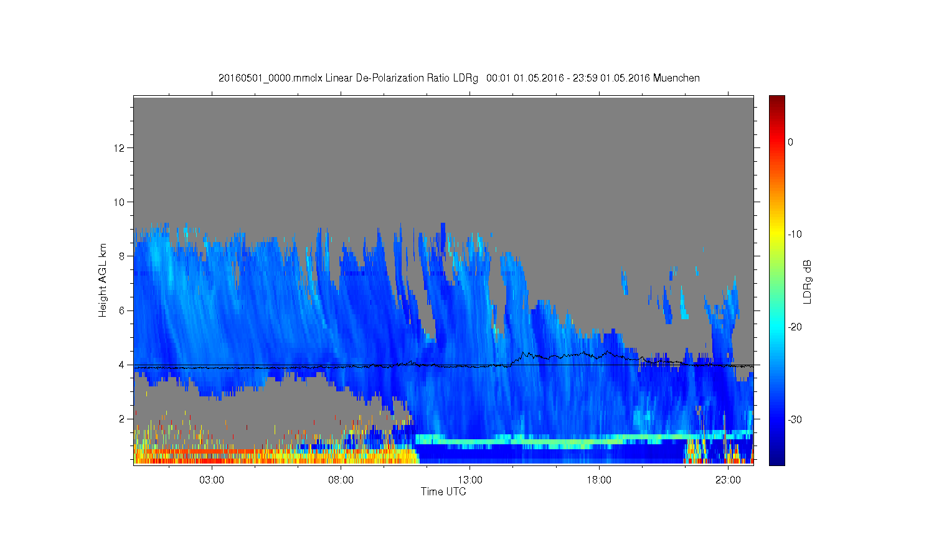Click the dark blue bottom of the colorbar

point(776,459)
